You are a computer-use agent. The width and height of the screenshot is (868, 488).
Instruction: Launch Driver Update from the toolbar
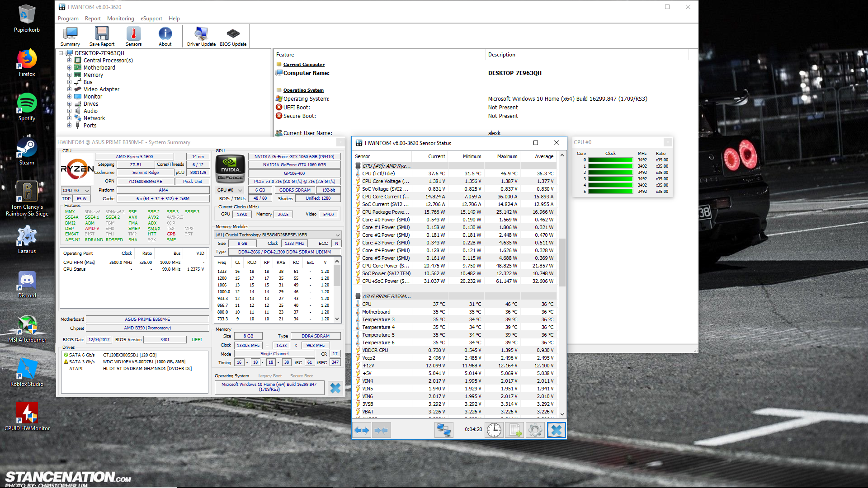tap(200, 36)
